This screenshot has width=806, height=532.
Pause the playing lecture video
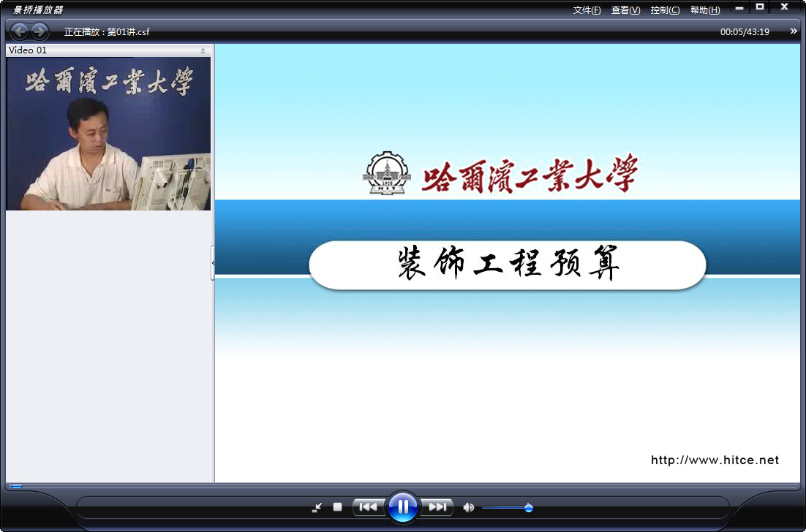tap(403, 507)
